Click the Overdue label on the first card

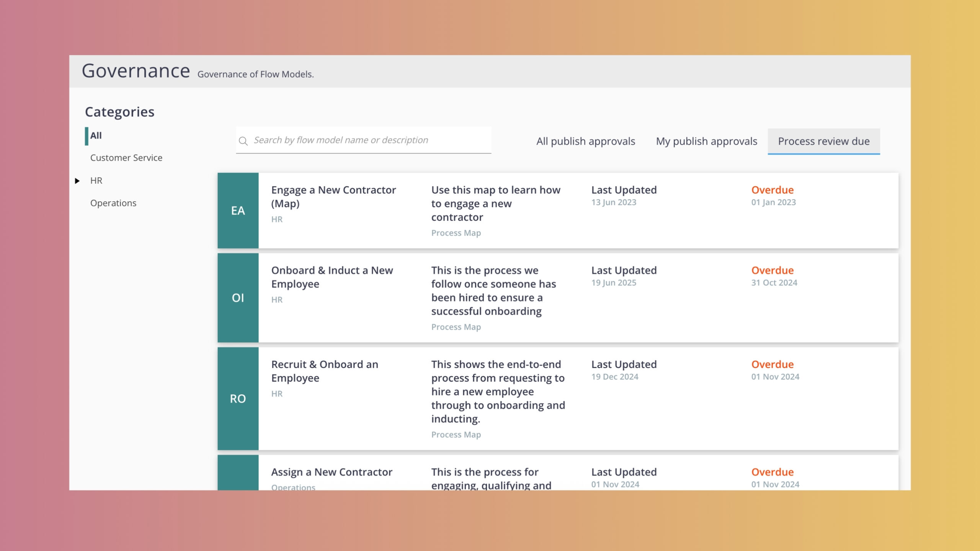click(x=773, y=190)
